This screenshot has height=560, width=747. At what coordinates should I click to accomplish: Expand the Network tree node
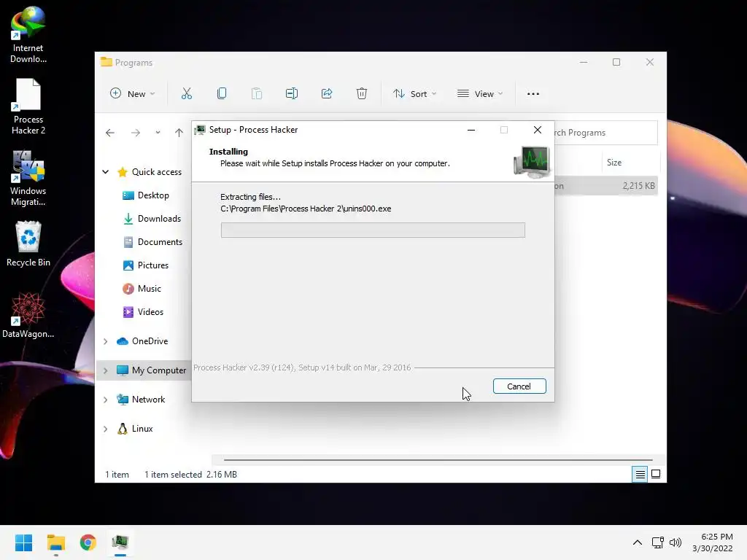point(105,400)
